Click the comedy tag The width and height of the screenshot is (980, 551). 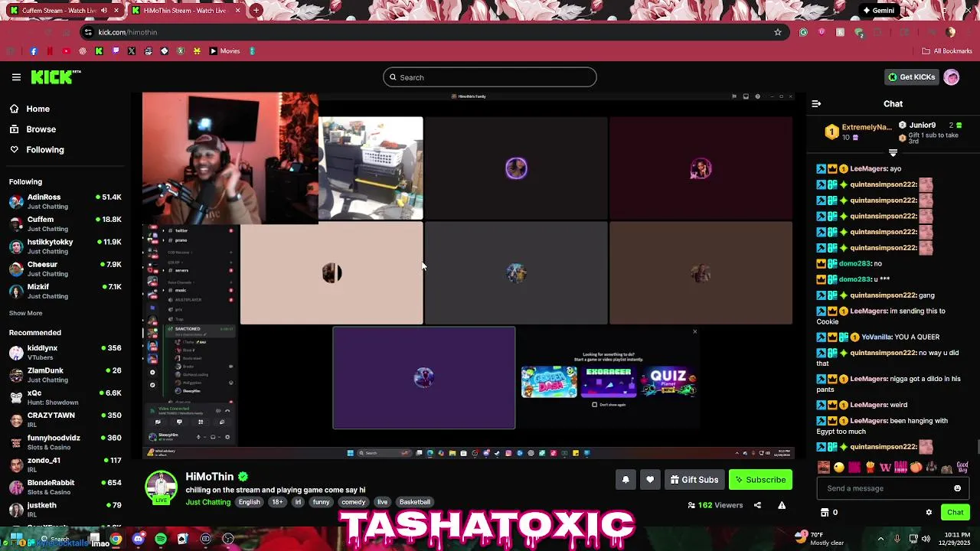(353, 502)
